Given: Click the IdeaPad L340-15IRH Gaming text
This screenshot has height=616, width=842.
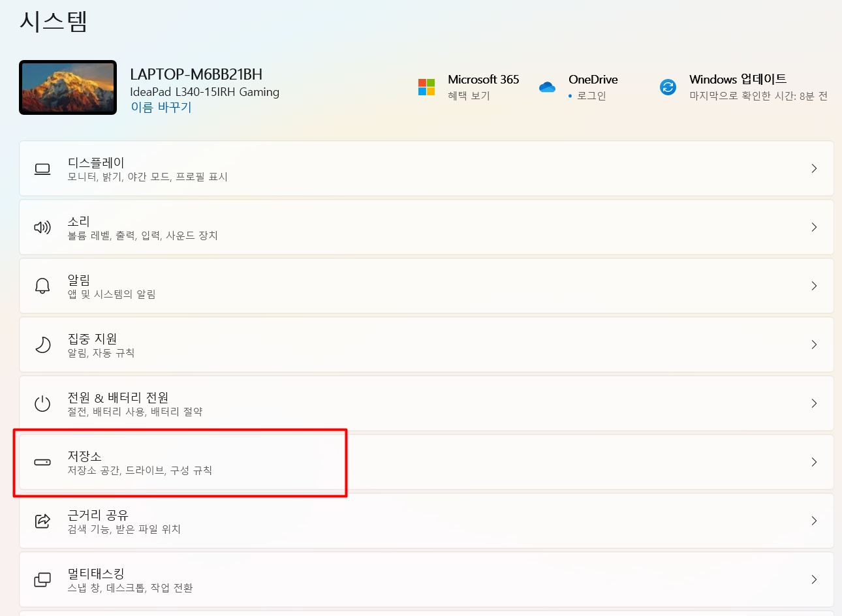Looking at the screenshot, I should [x=205, y=92].
